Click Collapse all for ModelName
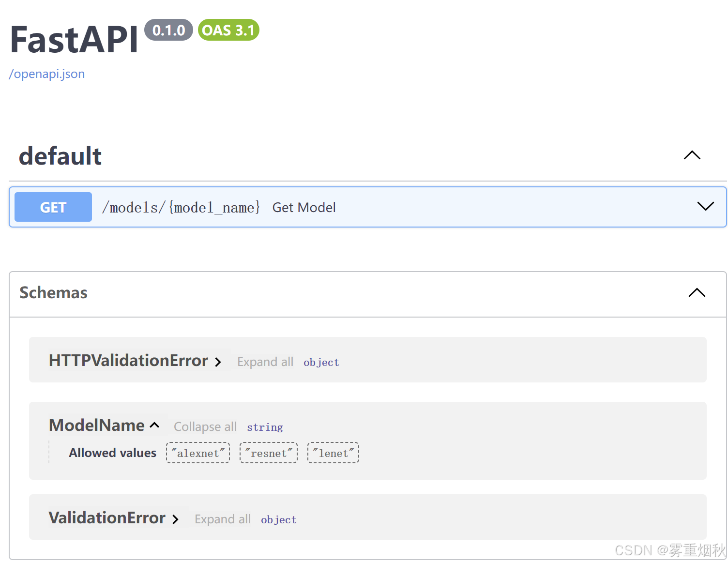The image size is (728, 563). (x=205, y=427)
